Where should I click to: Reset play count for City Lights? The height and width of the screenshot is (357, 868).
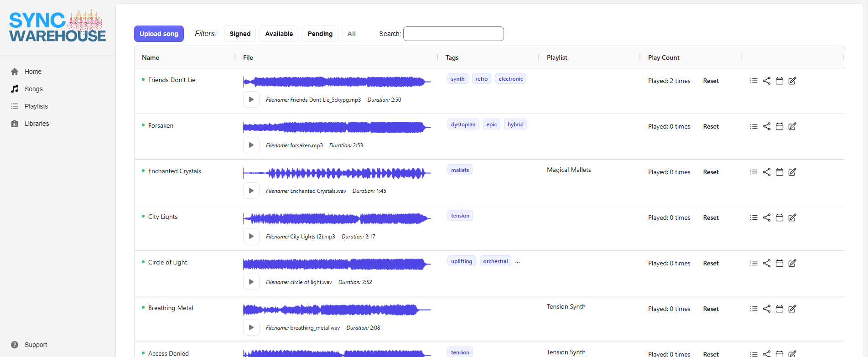(711, 217)
